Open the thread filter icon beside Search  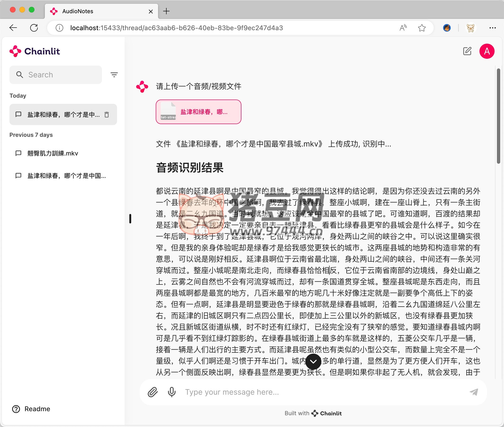(114, 75)
